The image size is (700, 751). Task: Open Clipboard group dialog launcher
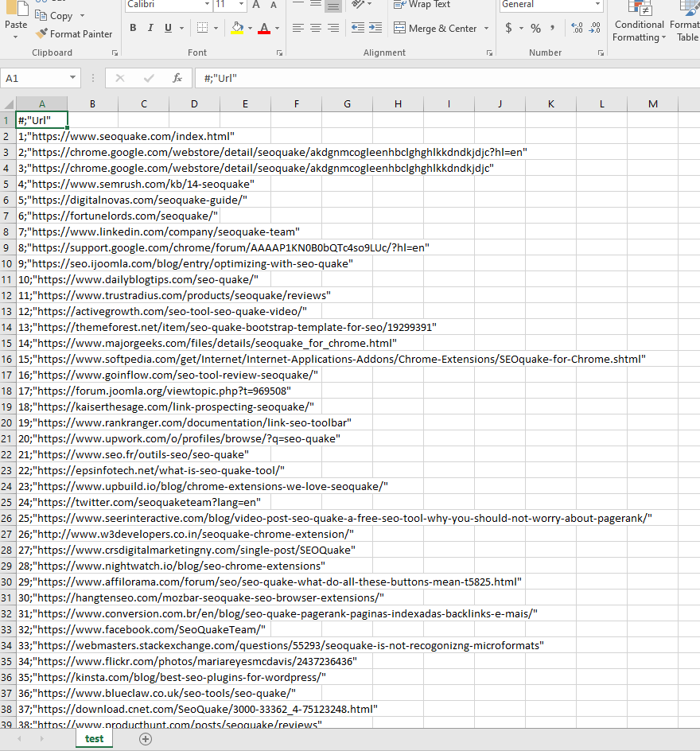115,53
